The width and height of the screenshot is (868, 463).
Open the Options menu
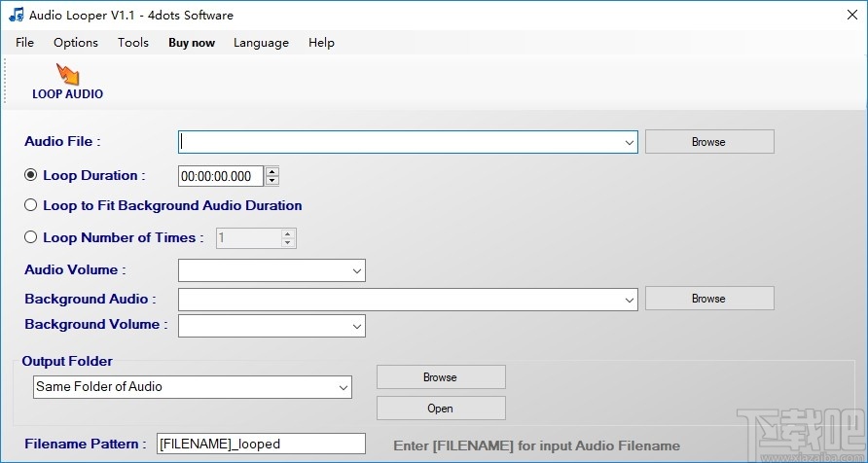(x=76, y=43)
